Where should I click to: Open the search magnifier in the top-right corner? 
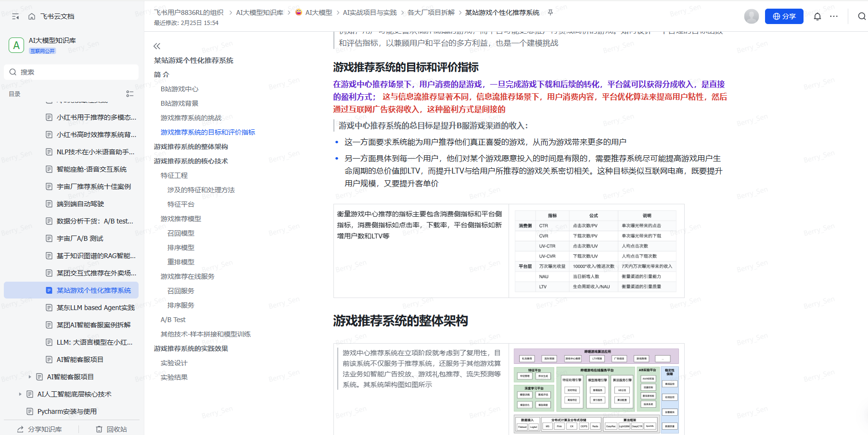[862, 16]
